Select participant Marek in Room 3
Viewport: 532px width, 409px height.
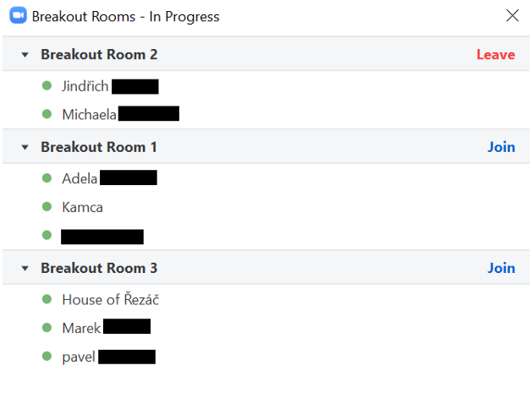tap(81, 328)
